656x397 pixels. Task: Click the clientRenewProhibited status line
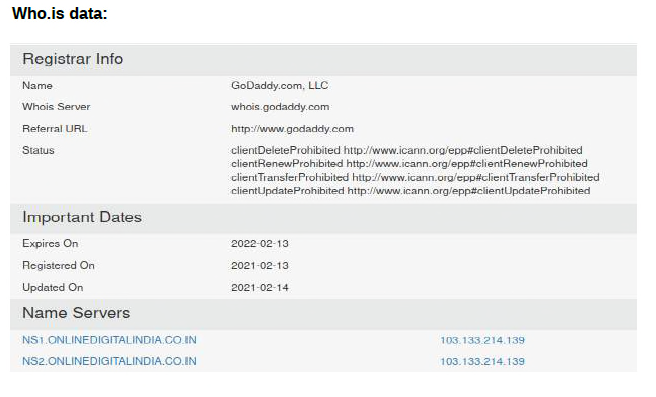(409, 164)
